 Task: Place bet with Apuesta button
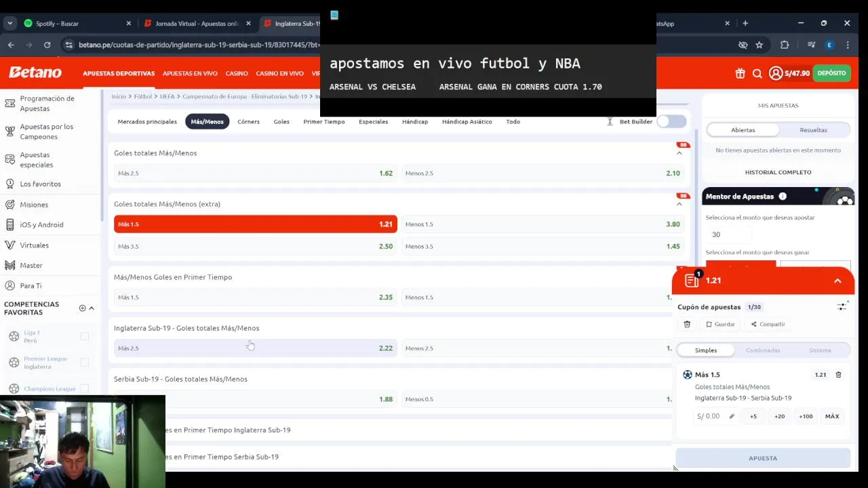point(763,458)
